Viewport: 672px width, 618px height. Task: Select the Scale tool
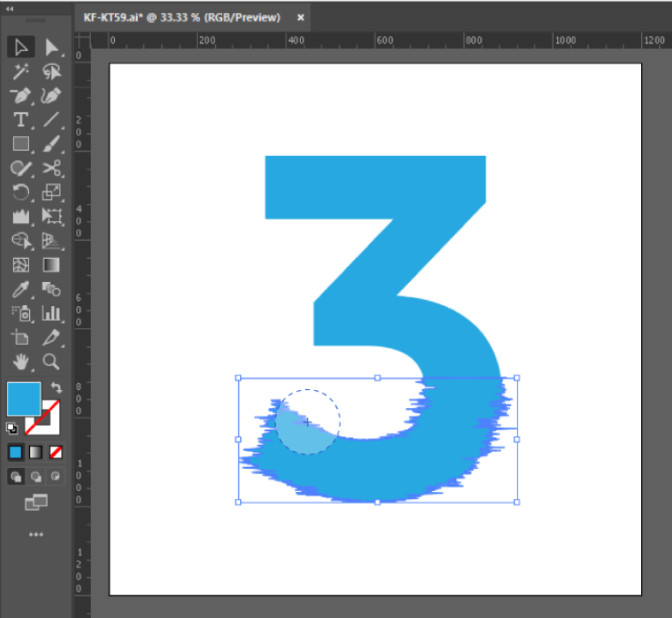(x=51, y=192)
